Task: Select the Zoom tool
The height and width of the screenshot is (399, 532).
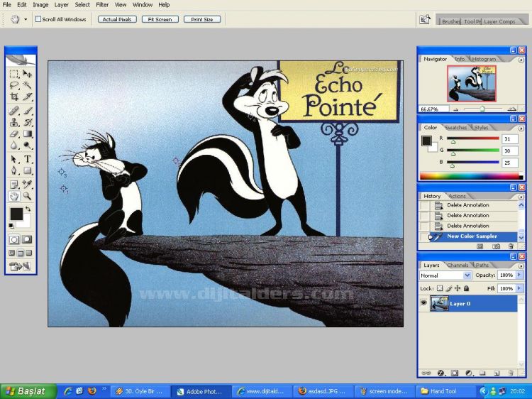Action: [x=27, y=196]
